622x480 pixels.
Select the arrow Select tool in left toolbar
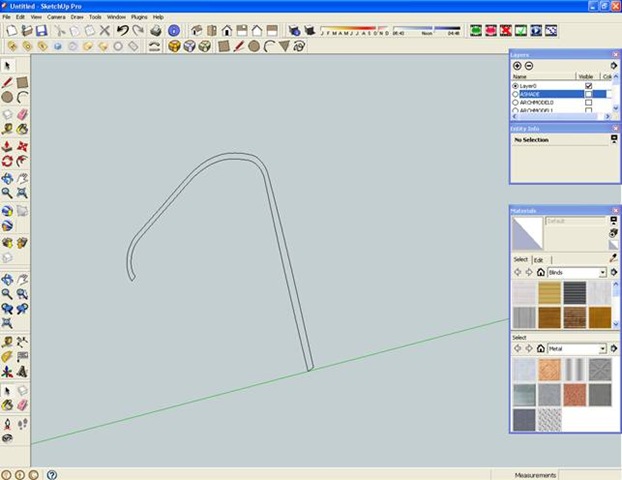[x=8, y=65]
